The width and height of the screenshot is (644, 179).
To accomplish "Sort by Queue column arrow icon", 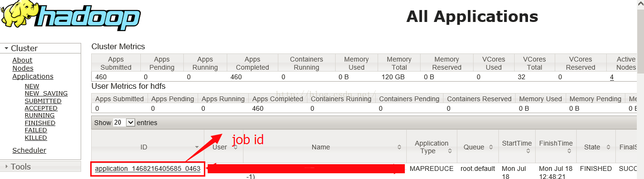I will (491, 147).
